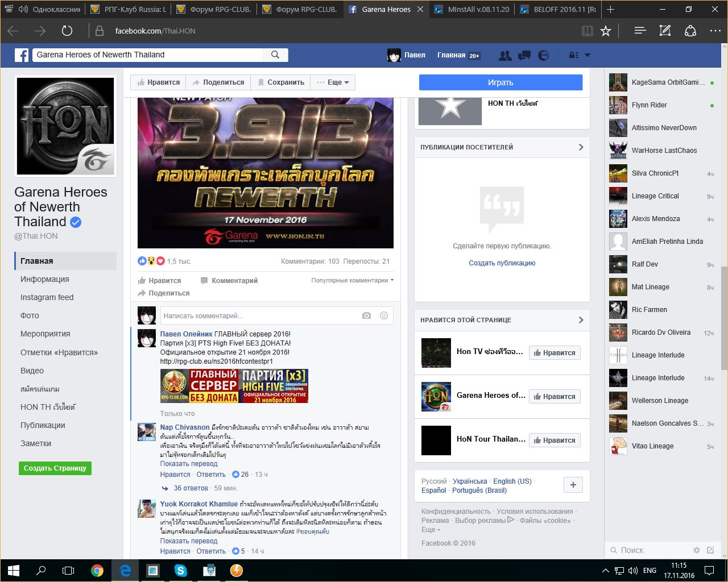Click the chat Поиск search field

click(648, 550)
